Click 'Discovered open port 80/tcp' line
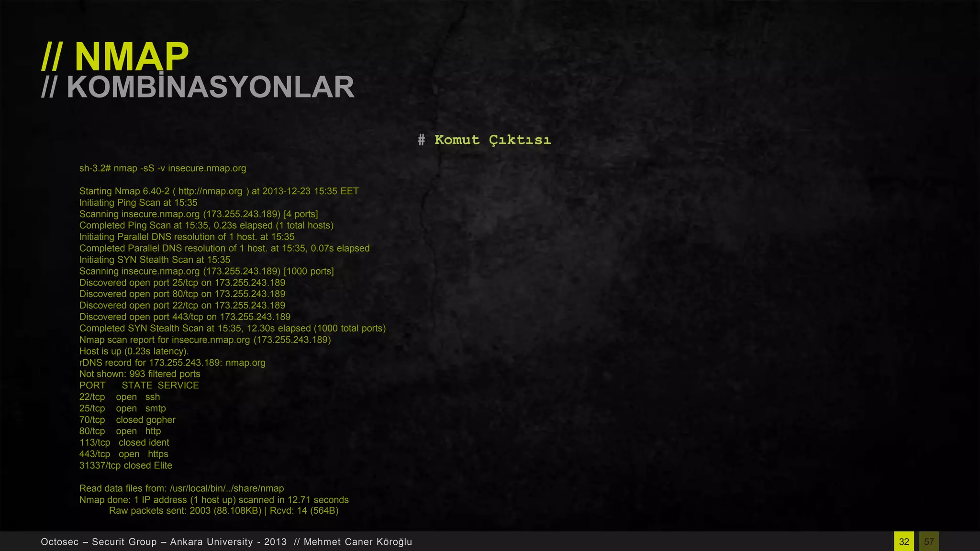This screenshot has height=551, width=980. click(x=182, y=294)
